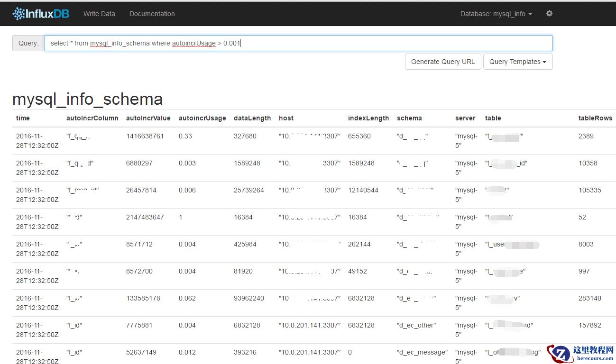Click the schema cell "d_ec_message"
616x364 pixels.
(422, 352)
